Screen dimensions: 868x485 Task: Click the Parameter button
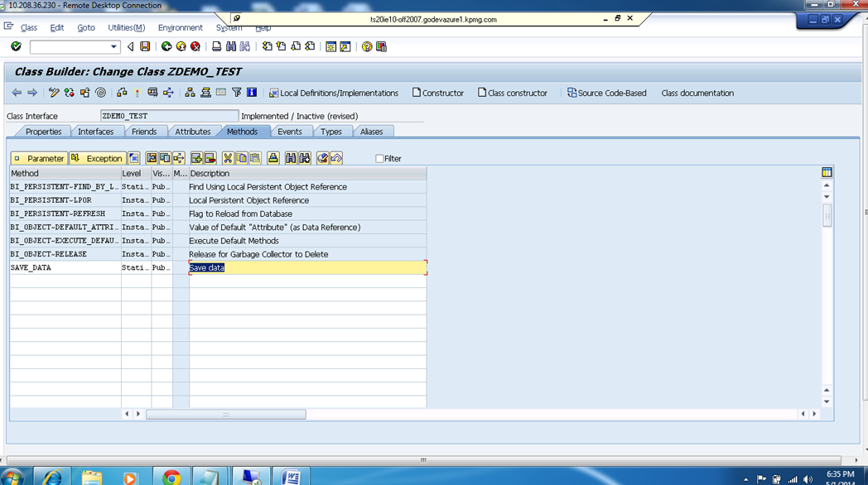(x=39, y=158)
